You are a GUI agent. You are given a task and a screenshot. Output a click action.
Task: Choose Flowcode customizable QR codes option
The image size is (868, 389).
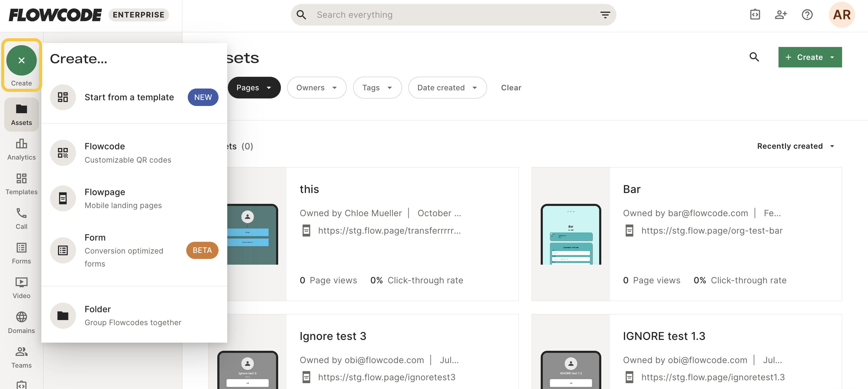[134, 153]
